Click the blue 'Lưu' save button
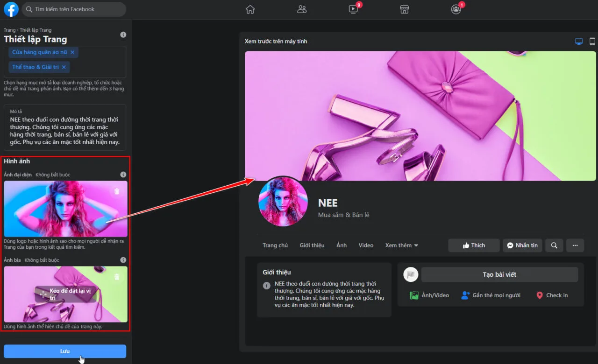The width and height of the screenshot is (598, 364). click(x=65, y=351)
